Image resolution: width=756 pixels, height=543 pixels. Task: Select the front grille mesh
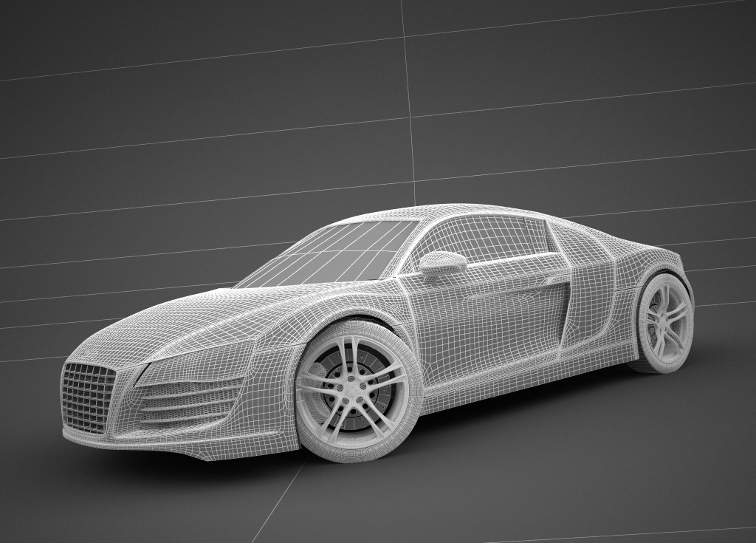89,397
